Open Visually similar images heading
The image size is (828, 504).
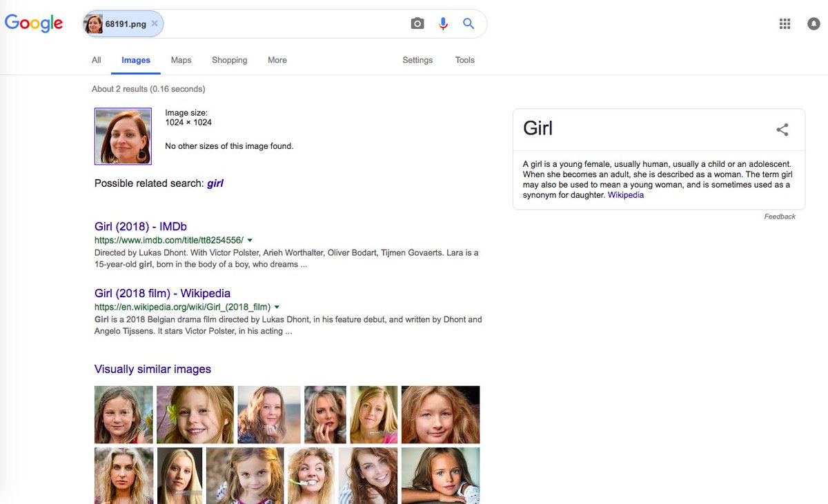click(152, 369)
